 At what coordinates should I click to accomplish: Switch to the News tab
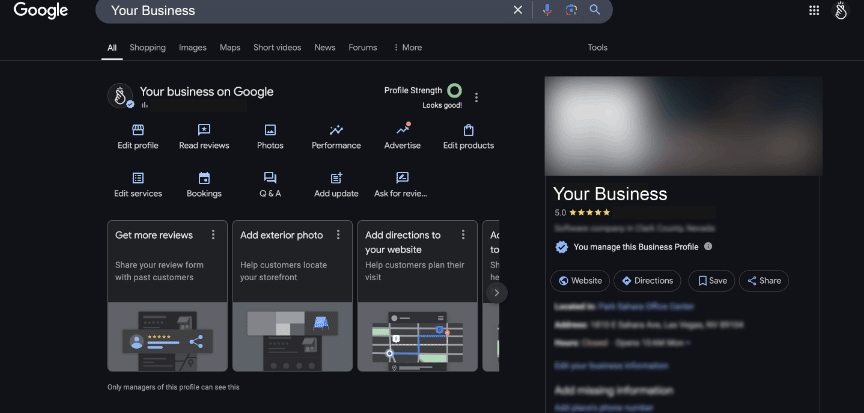[x=325, y=47]
